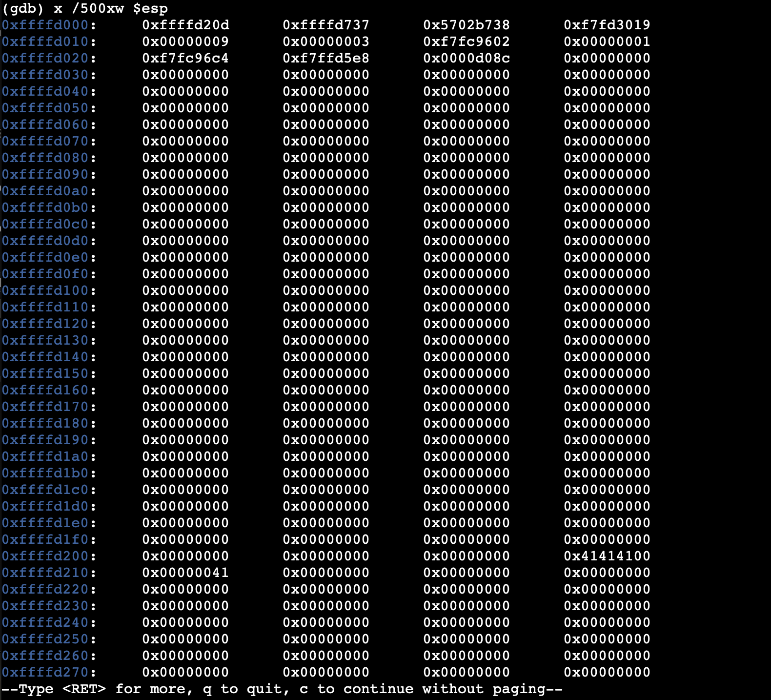Viewport: 771px width, 700px height.
Task: Click the value 0xf7fc9602
Action: tap(467, 41)
